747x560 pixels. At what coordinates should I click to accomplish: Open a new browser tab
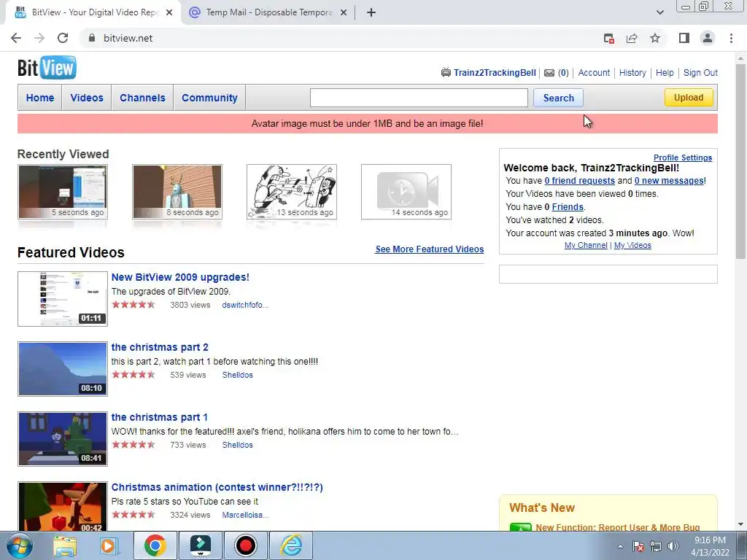pyautogui.click(x=371, y=12)
